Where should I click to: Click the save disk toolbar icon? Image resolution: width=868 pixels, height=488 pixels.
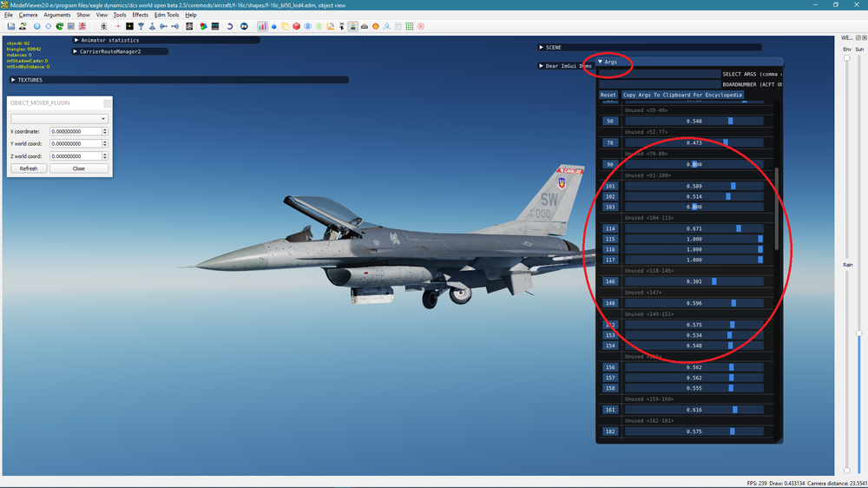11,26
